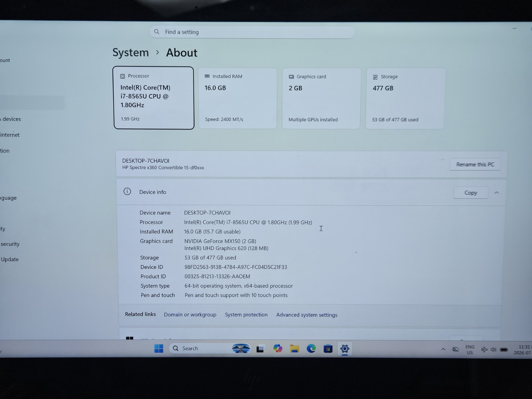The height and width of the screenshot is (399, 532).
Task: Select the Storage info card
Action: (x=405, y=98)
